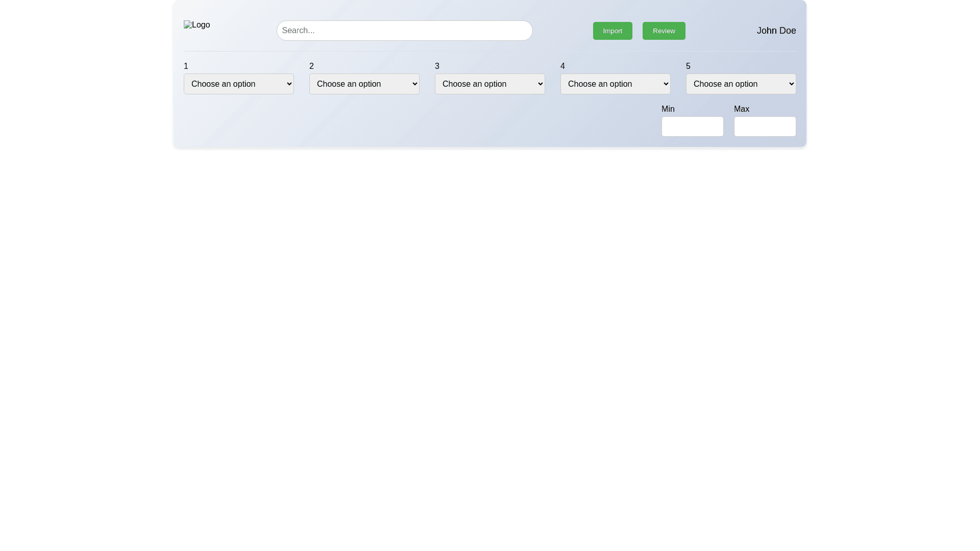
Task: Focus the Min value input box
Action: click(x=692, y=127)
